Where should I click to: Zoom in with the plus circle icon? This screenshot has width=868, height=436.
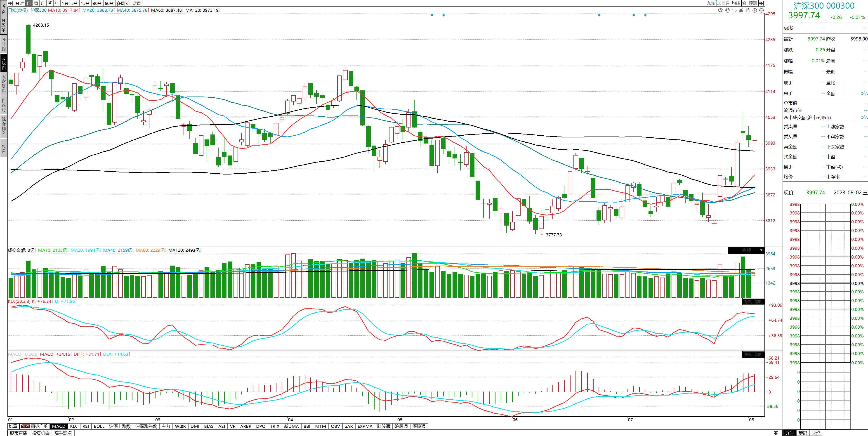pyautogui.click(x=755, y=10)
